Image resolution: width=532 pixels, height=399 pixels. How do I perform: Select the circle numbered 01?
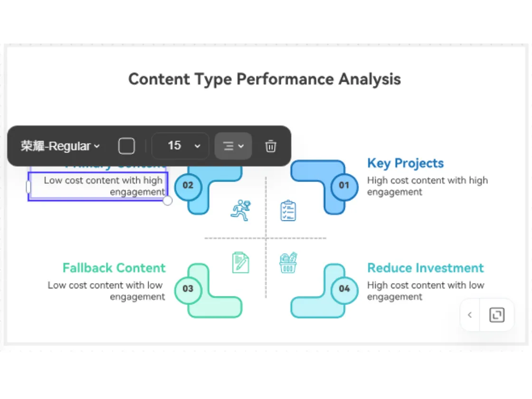(344, 185)
